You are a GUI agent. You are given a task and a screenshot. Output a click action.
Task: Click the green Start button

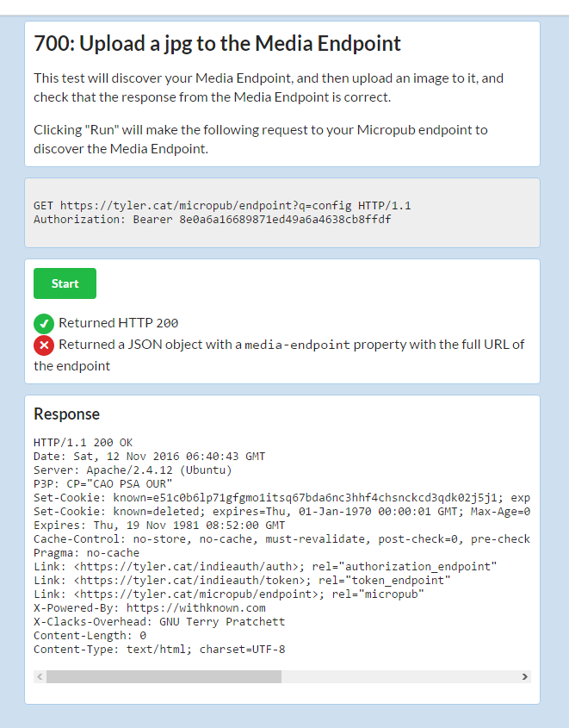tap(65, 283)
